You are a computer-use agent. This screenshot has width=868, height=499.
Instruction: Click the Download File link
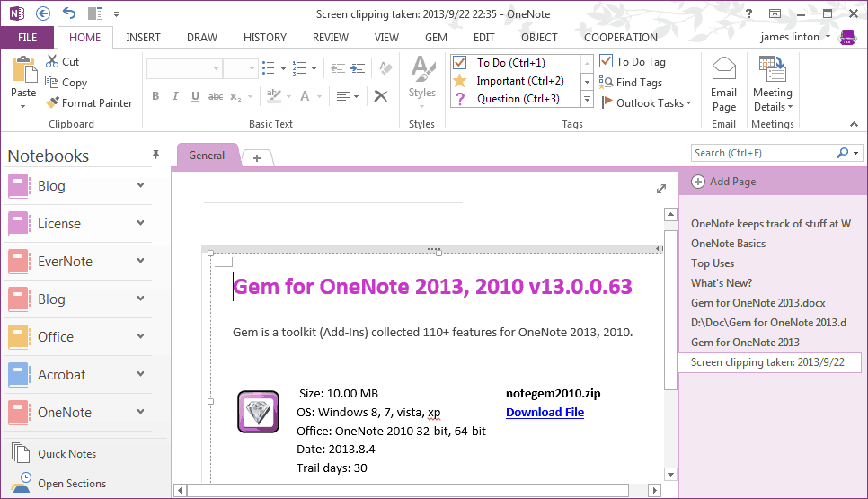pyautogui.click(x=545, y=412)
